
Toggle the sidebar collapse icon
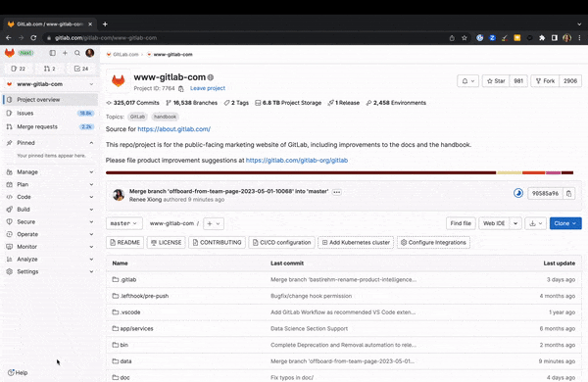click(x=53, y=53)
